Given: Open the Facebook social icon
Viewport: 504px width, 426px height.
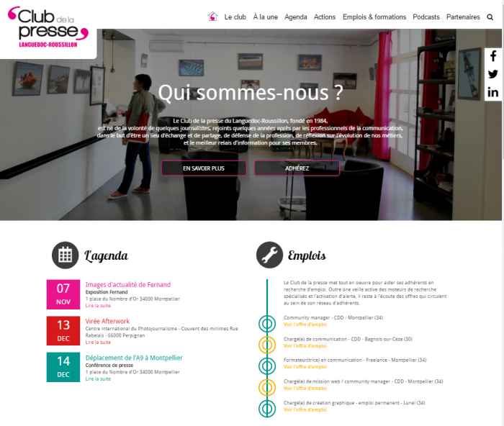Looking at the screenshot, I should coord(493,56).
